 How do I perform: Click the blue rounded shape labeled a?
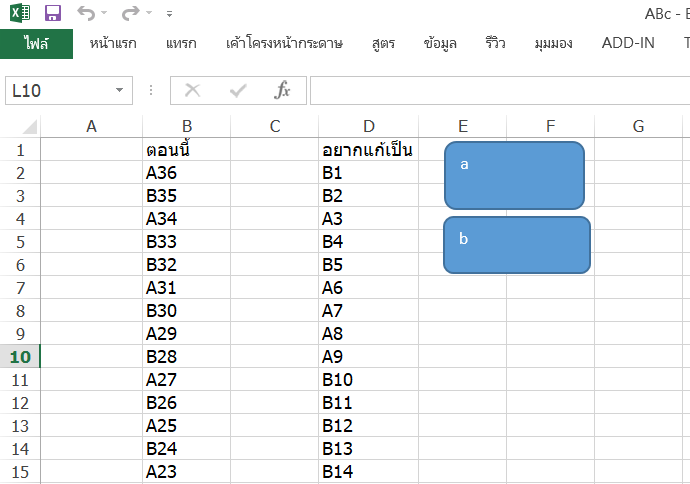(x=514, y=175)
